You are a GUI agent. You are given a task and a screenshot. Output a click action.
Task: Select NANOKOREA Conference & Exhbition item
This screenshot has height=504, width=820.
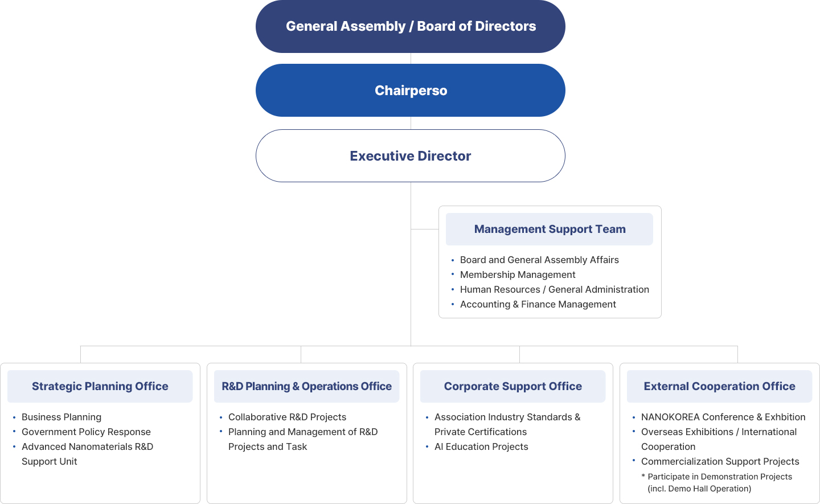tap(723, 417)
